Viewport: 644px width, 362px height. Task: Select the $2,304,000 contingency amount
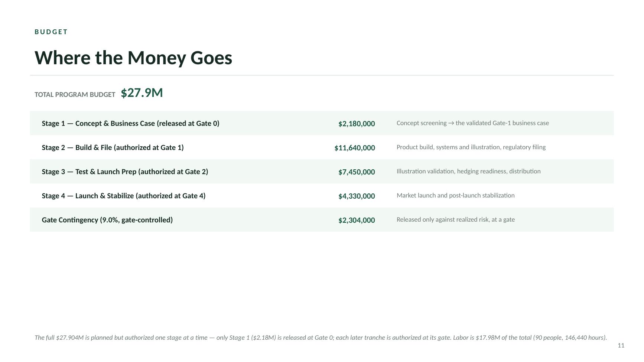point(357,220)
